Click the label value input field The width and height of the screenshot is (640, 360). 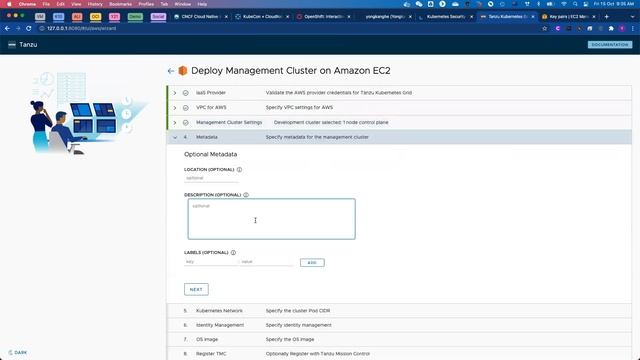[x=267, y=262]
